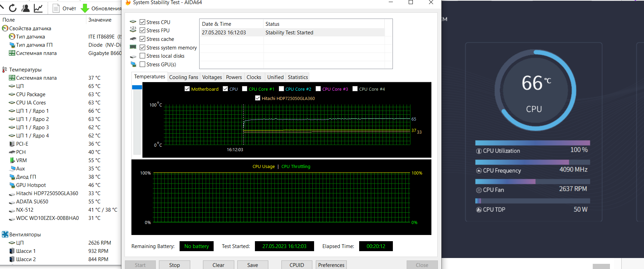Viewport: 644px width, 269px height.
Task: Enable the CPU Core #4 graph checkbox
Action: click(355, 89)
